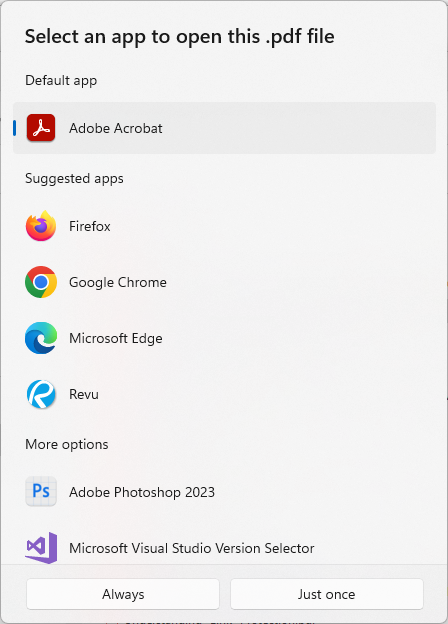Viewport: 448px width, 624px height.
Task: Click the Visual Studio Version Selector icon
Action: tap(41, 548)
